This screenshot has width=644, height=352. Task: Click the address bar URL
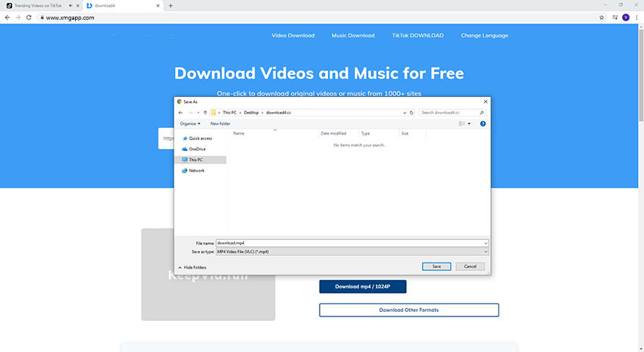(70, 17)
